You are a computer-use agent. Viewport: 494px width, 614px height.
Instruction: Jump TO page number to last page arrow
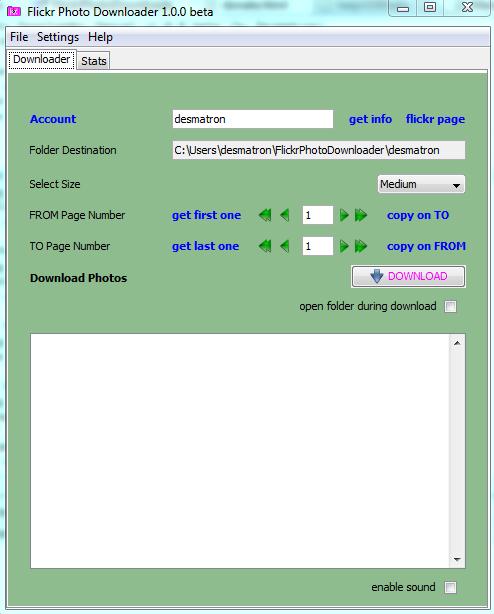coord(361,246)
